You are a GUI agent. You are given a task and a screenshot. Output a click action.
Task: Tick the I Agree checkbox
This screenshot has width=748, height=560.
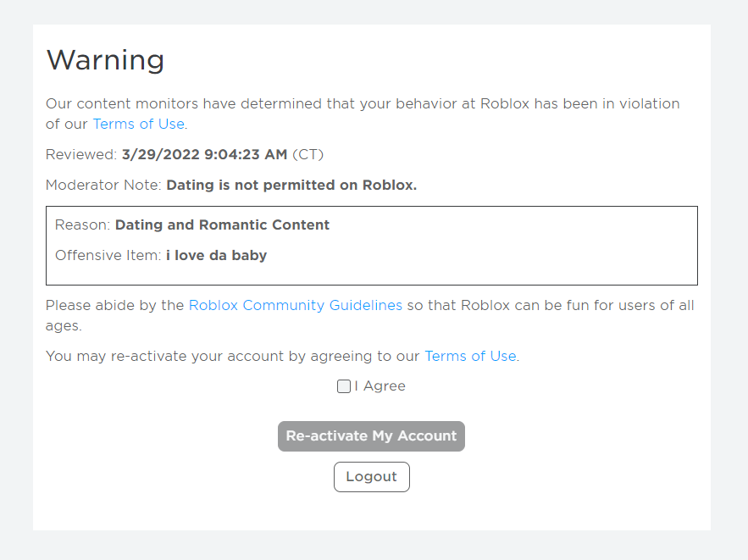pyautogui.click(x=343, y=385)
